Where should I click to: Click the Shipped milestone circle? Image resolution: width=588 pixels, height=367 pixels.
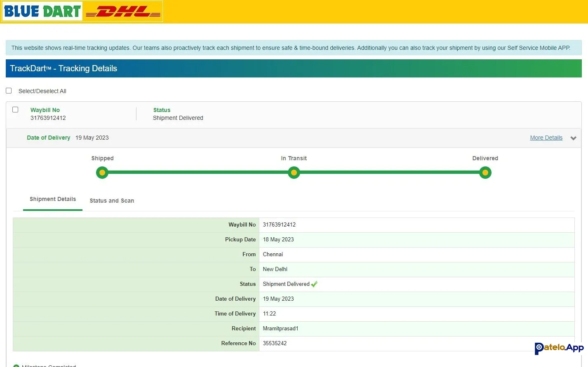tap(102, 173)
